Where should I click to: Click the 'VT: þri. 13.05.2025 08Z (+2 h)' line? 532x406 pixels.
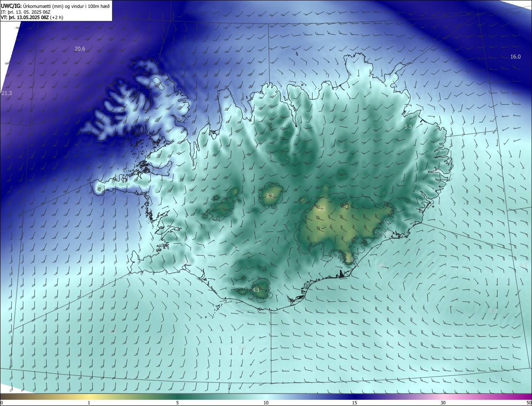pyautogui.click(x=32, y=17)
